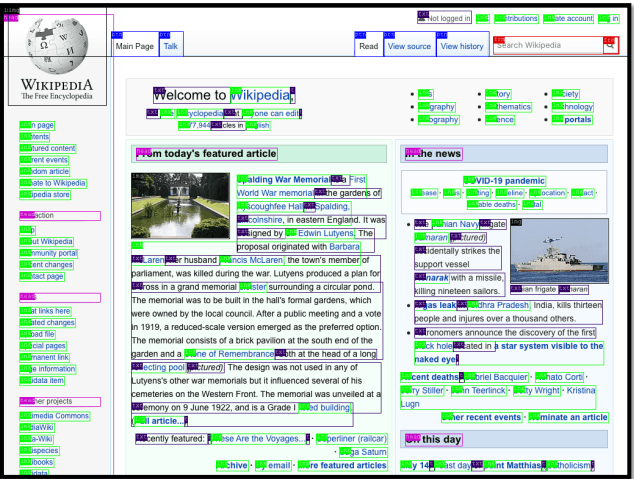Open Related changes in the sidebar
The image size is (634, 479).
tap(48, 323)
